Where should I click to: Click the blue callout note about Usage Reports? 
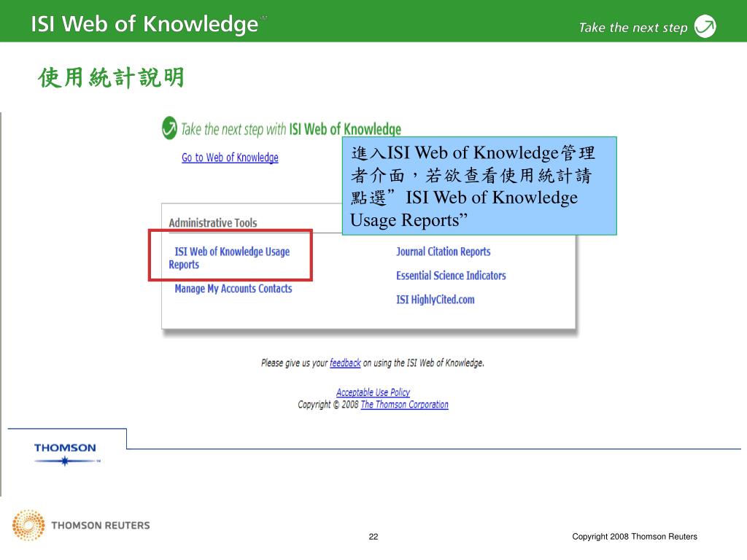(x=479, y=186)
